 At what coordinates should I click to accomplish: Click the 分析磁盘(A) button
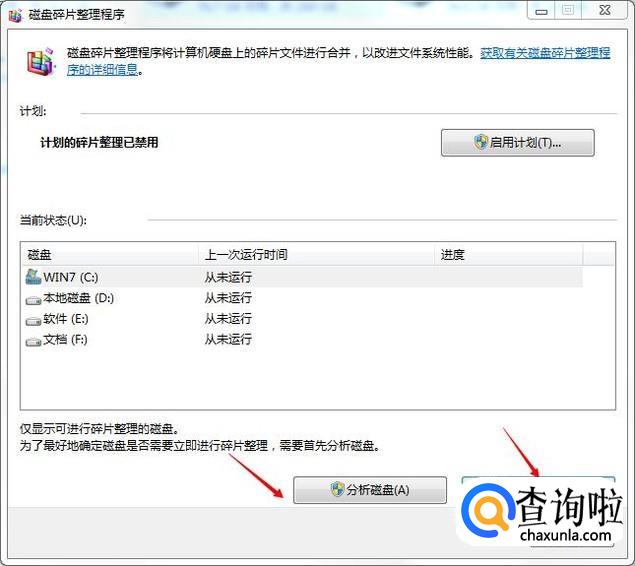(370, 490)
